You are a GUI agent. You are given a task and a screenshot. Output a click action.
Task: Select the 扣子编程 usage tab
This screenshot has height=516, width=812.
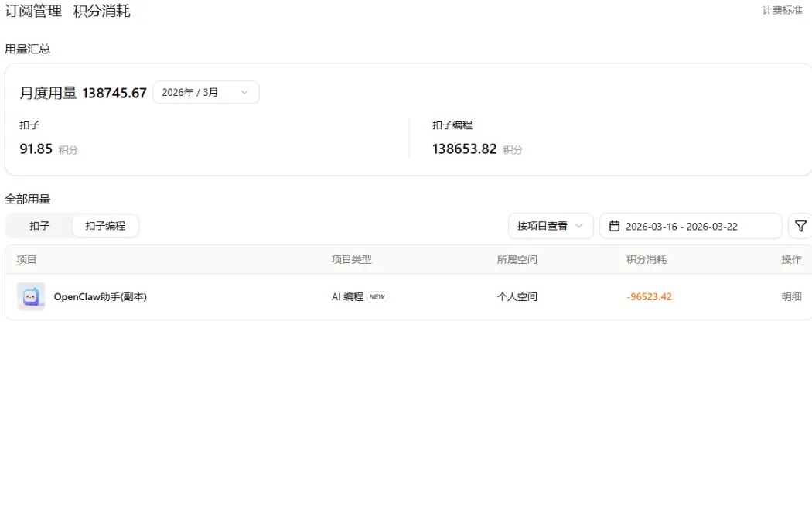point(105,226)
